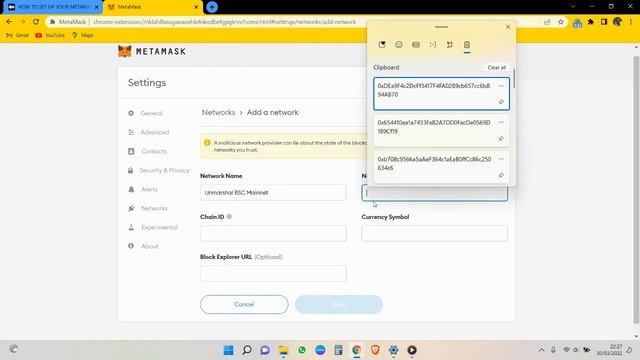Viewport: 640px width, 360px height.
Task: Open the Kaomoji tab in the panel
Action: pos(433,44)
